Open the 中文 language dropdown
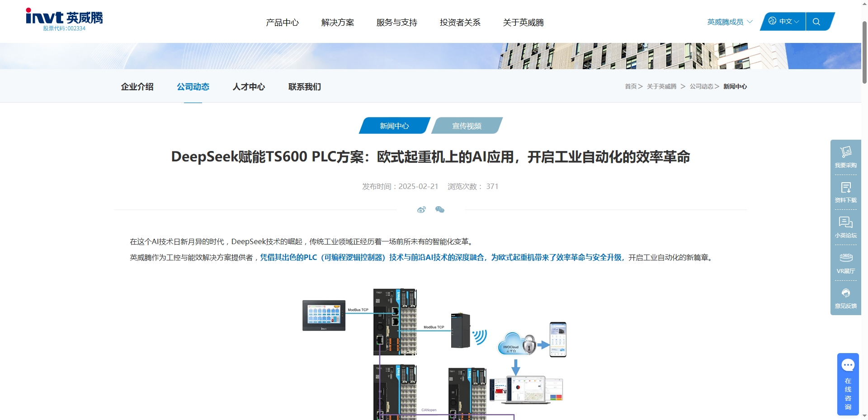The height and width of the screenshot is (420, 868). point(789,21)
